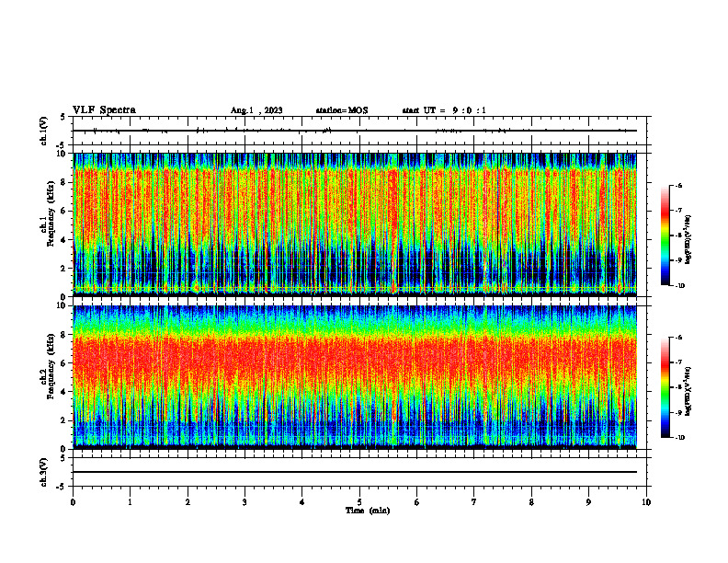The image size is (728, 563).
Task: Click time axis tick label '0'
Action: click(73, 502)
